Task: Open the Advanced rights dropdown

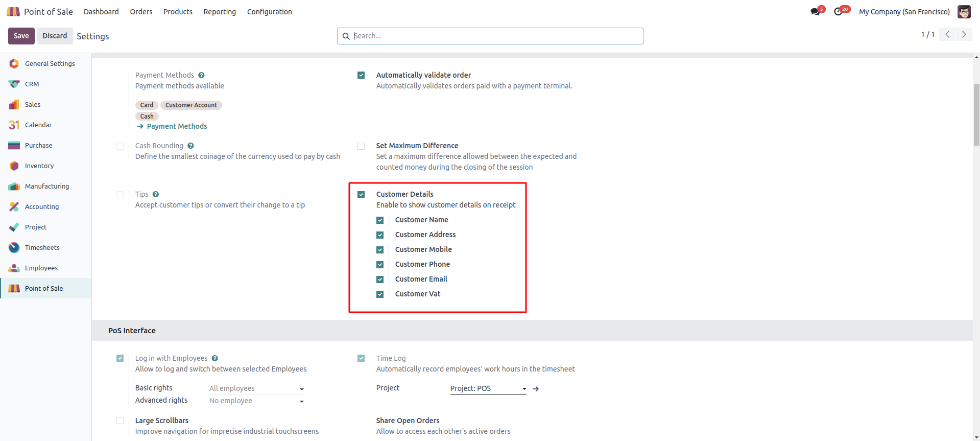Action: click(302, 401)
